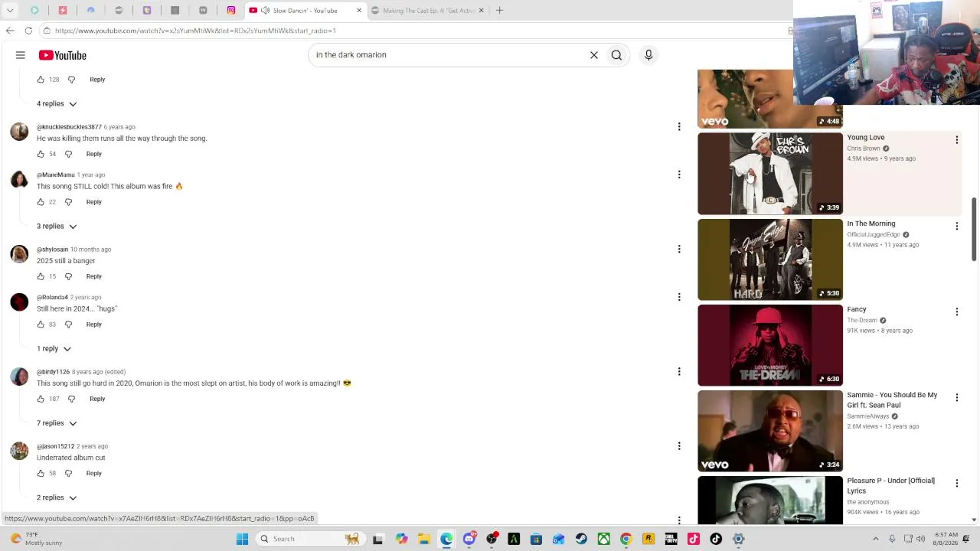Switch to the Instagram browser tab

coord(231,11)
